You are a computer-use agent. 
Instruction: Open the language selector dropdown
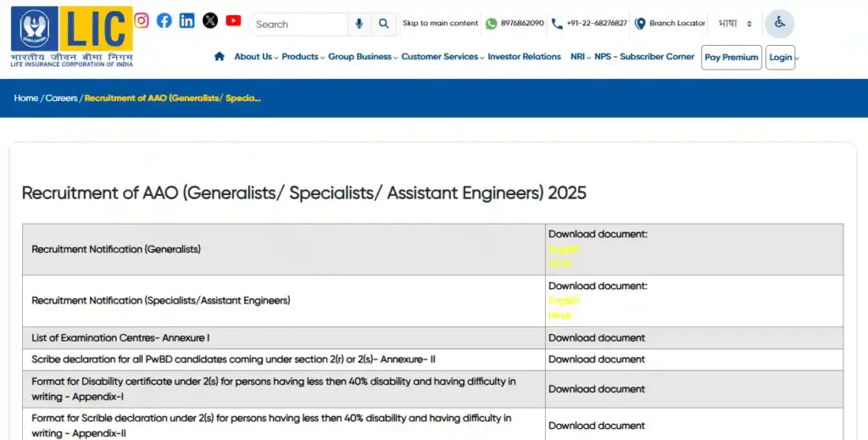coord(734,24)
